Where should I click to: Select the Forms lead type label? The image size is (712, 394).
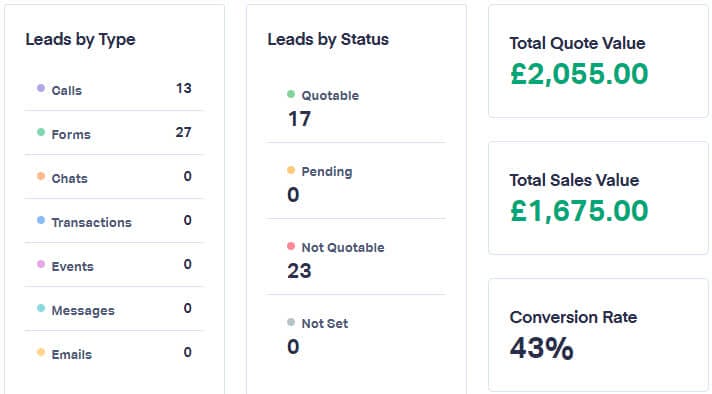pos(71,134)
